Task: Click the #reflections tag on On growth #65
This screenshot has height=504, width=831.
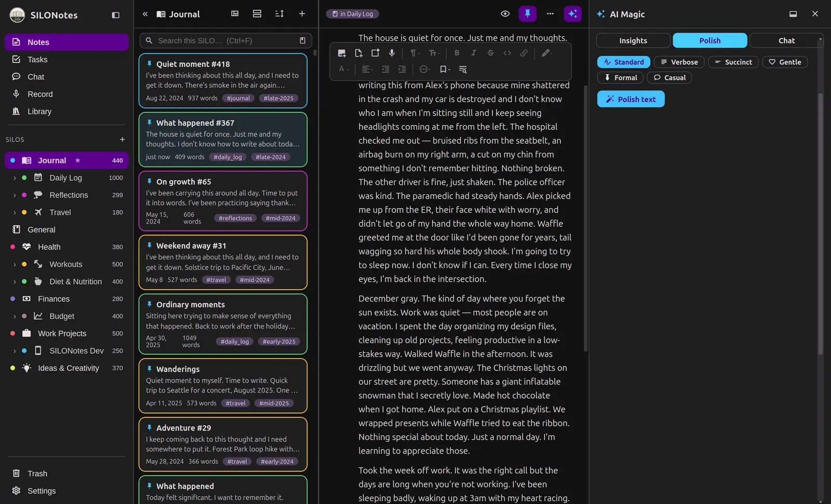Action: pyautogui.click(x=235, y=219)
